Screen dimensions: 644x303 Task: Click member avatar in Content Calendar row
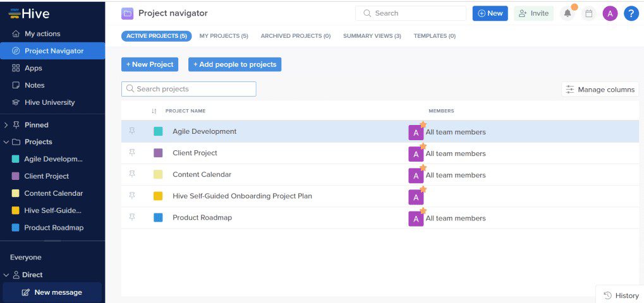[416, 175]
